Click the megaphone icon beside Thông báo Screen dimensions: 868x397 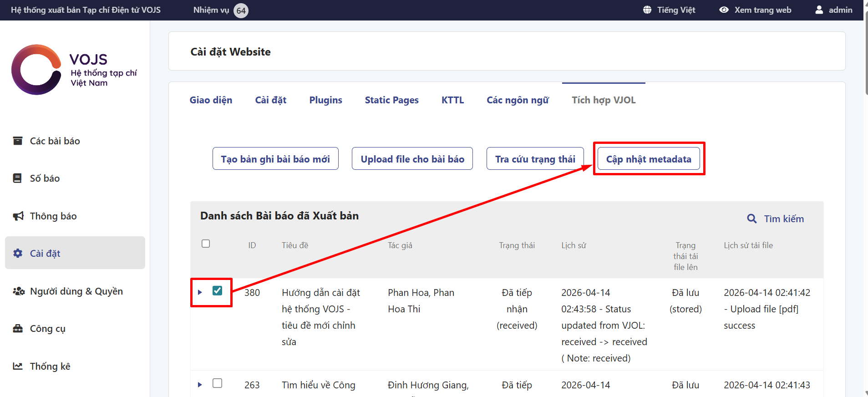[x=18, y=216]
